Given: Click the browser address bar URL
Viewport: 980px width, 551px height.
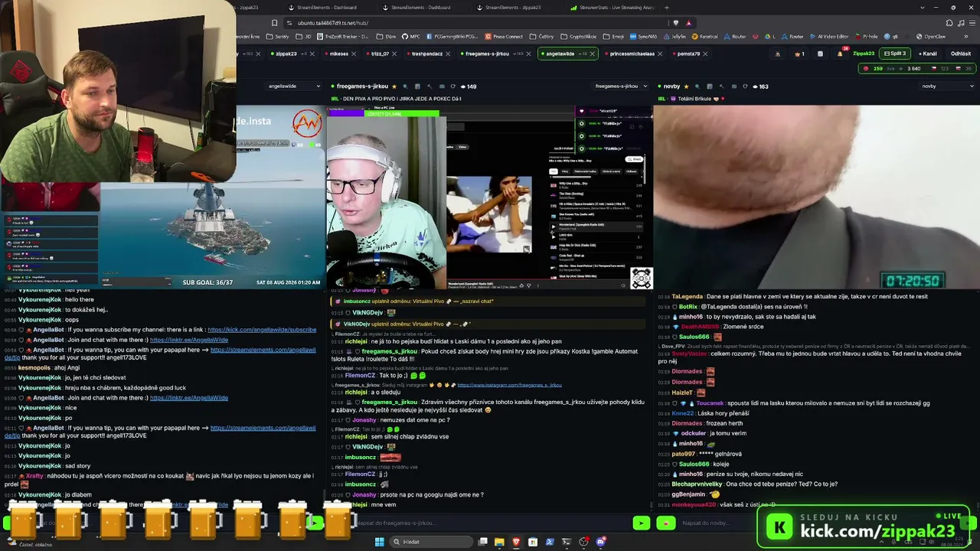Looking at the screenshot, I should (332, 23).
